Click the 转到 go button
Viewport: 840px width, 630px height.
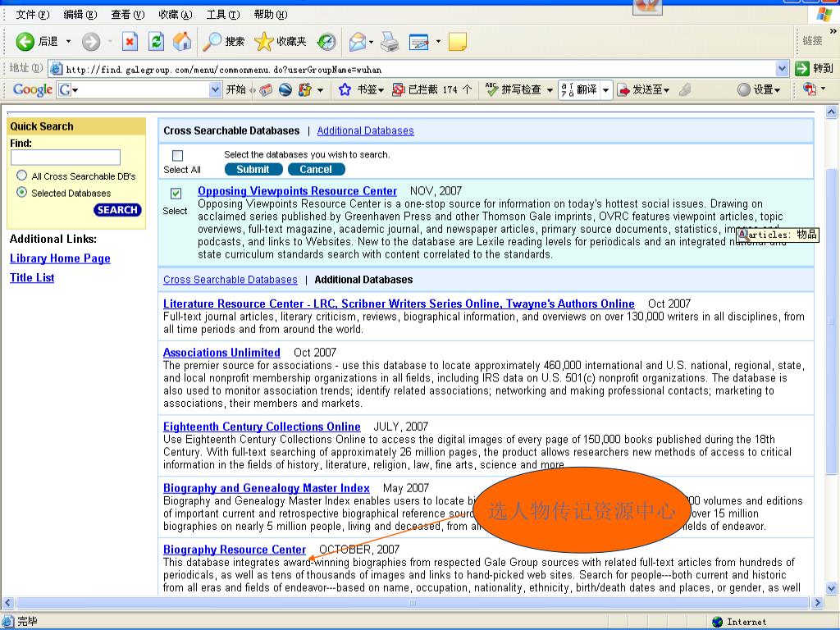815,68
